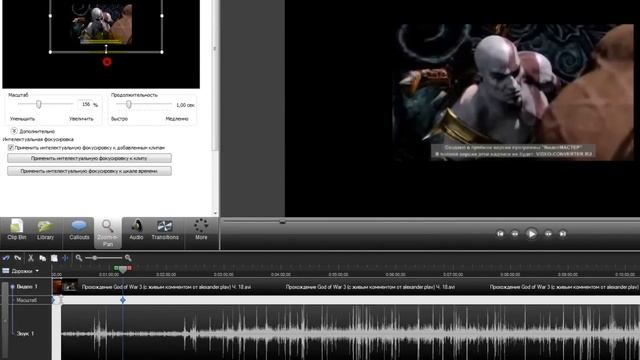Click the Undo arrow in timeline toolbar
640x360 pixels.
[6, 258]
